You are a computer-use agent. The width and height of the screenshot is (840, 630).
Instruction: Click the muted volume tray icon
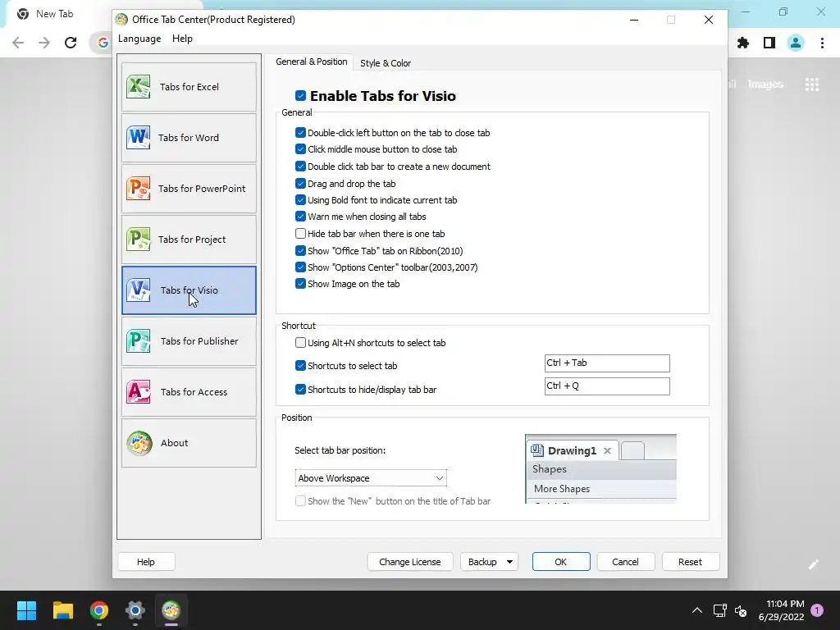coord(741,610)
